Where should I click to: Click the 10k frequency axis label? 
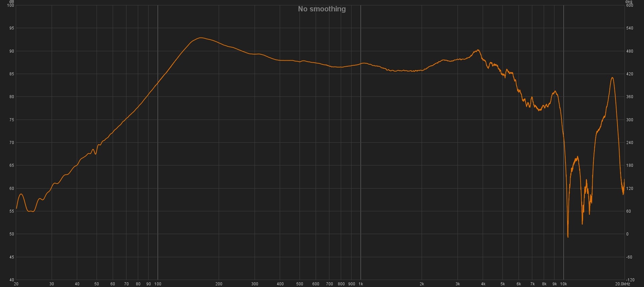(x=563, y=284)
